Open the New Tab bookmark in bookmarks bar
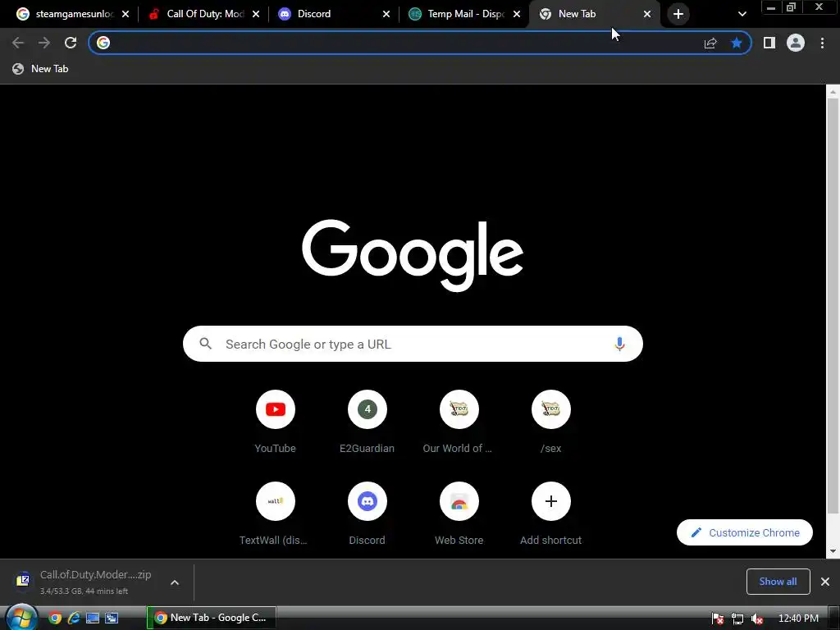The width and height of the screenshot is (840, 630). point(41,69)
